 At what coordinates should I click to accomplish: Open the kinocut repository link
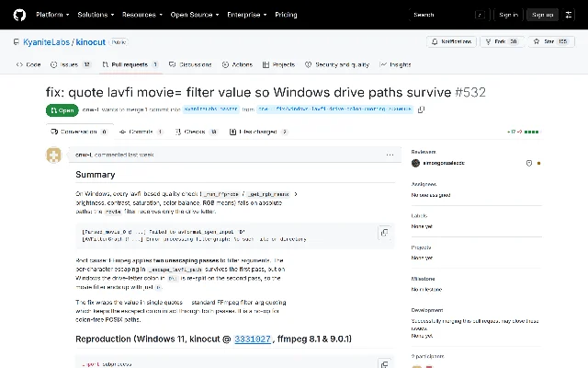pyautogui.click(x=91, y=42)
